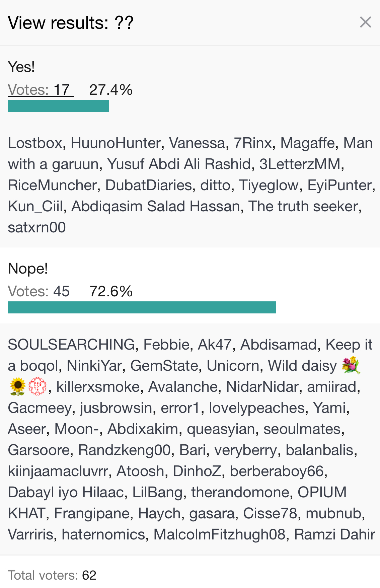Click the bouquet emoji after Wild daisy

(x=351, y=366)
